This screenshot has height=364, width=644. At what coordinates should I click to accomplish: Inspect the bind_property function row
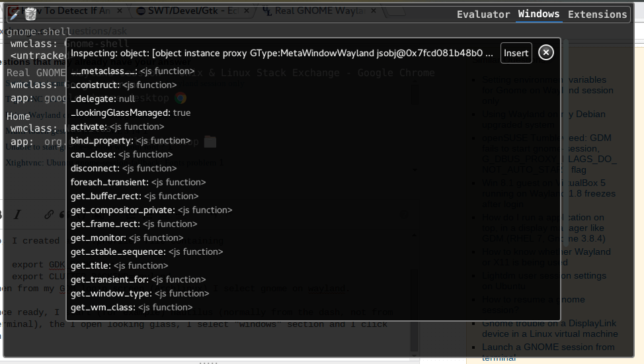click(131, 141)
